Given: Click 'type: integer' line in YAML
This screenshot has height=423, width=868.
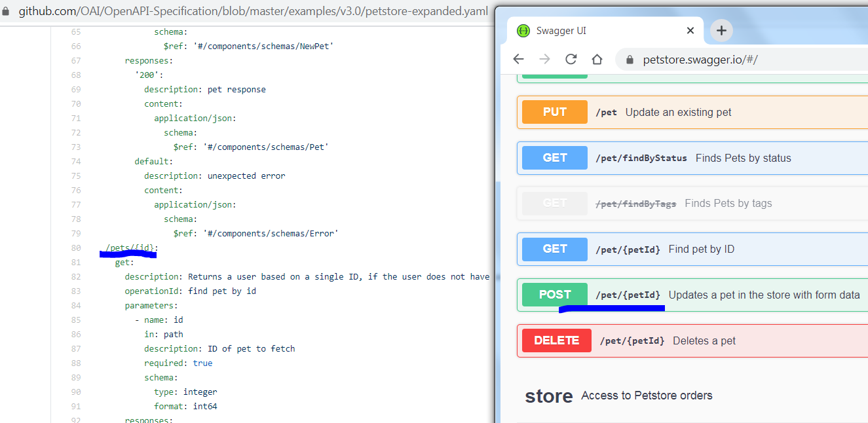Looking at the screenshot, I should pyautogui.click(x=185, y=392).
